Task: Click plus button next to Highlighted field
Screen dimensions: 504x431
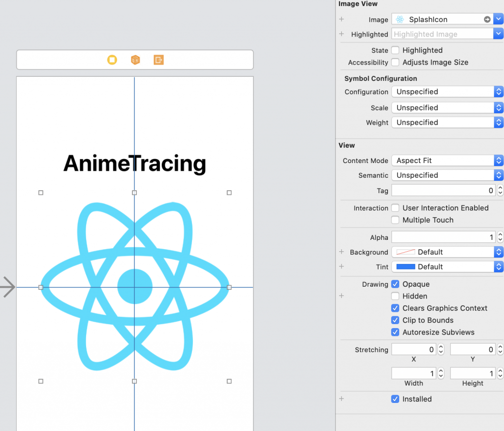Action: (342, 34)
